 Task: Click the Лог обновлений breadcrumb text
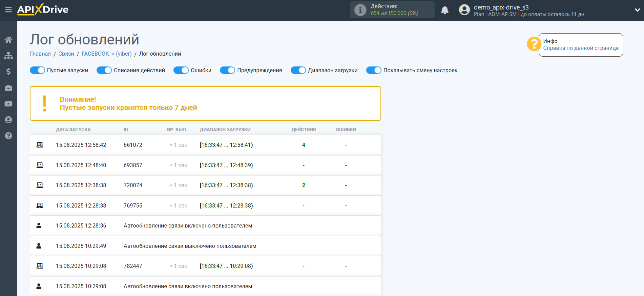coord(160,54)
